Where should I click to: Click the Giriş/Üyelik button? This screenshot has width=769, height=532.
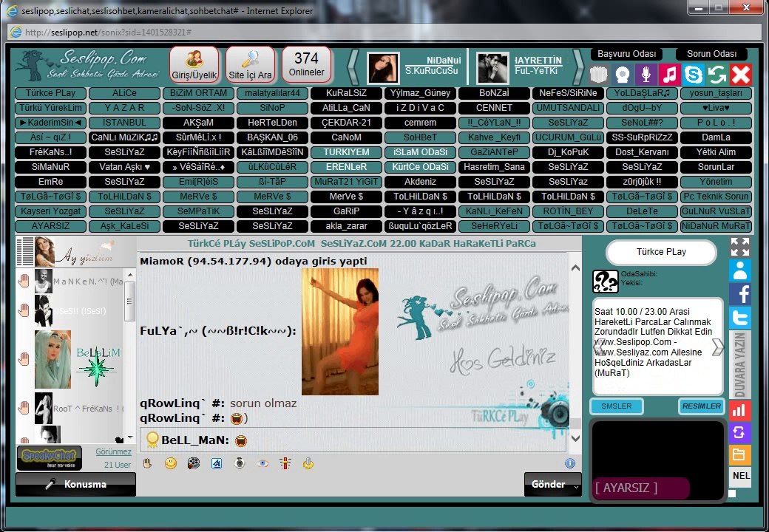point(194,65)
